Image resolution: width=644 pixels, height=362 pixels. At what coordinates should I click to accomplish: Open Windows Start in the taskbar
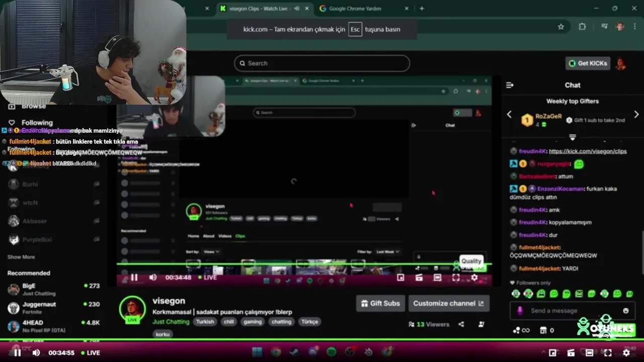pyautogui.click(x=257, y=352)
